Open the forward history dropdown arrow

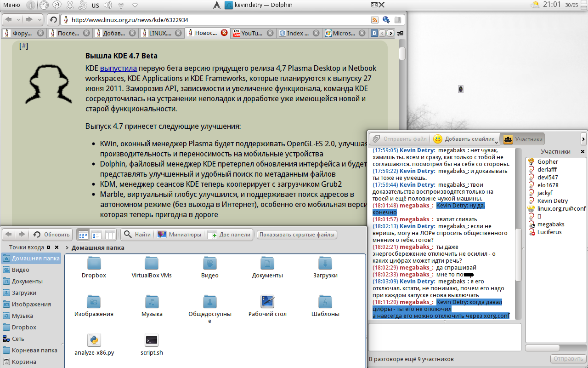click(x=39, y=20)
